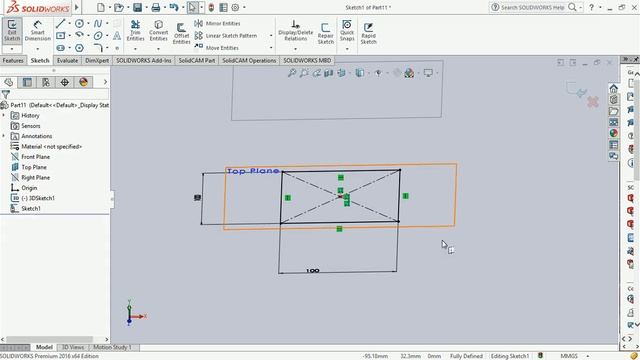Open dropdown arrow under Convert Entities
The width and height of the screenshot is (640, 360).
coord(158,49)
